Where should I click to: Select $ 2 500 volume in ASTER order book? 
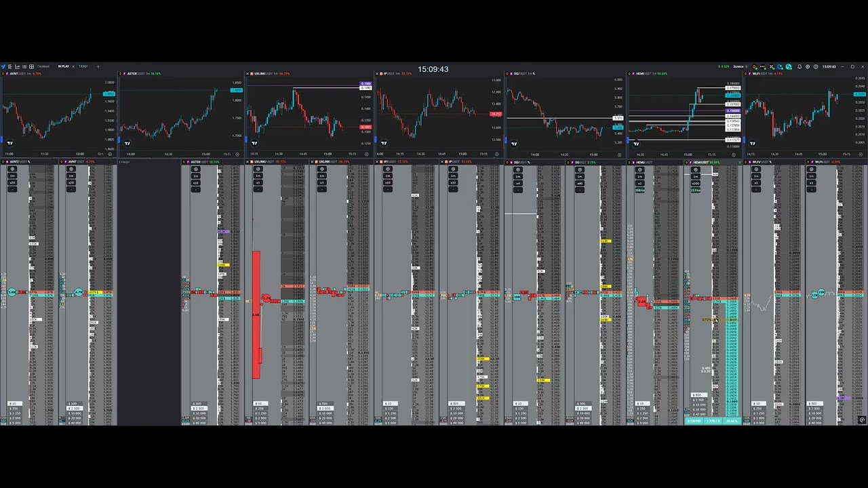tap(199, 409)
